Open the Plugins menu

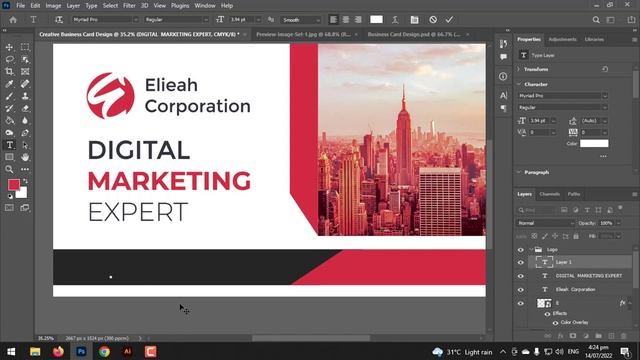tap(180, 6)
